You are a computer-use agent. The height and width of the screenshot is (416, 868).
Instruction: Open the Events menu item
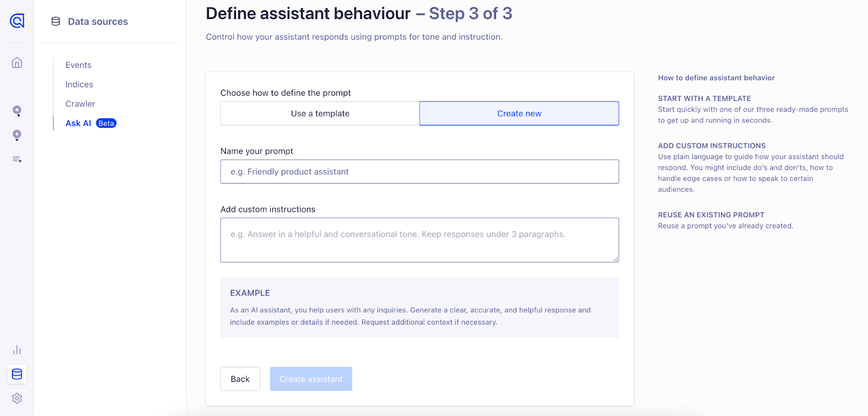pos(79,65)
